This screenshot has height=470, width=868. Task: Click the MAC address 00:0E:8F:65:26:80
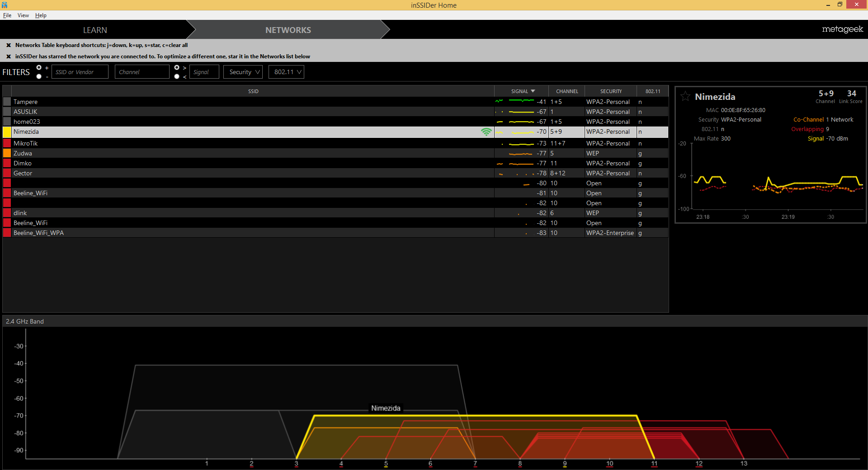click(743, 110)
